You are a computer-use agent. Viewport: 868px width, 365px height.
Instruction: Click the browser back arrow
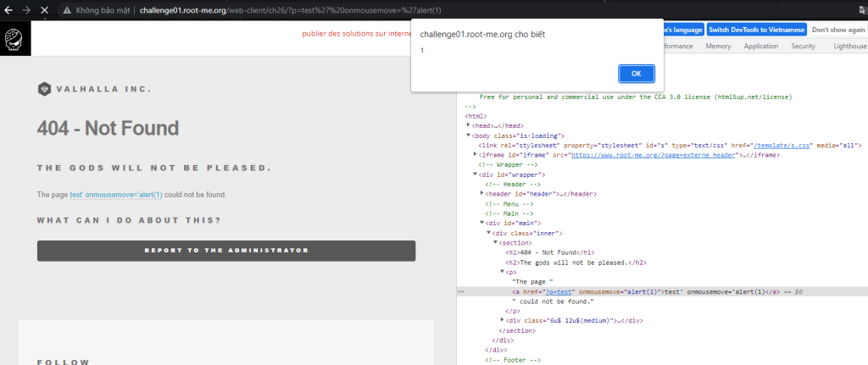[7, 8]
